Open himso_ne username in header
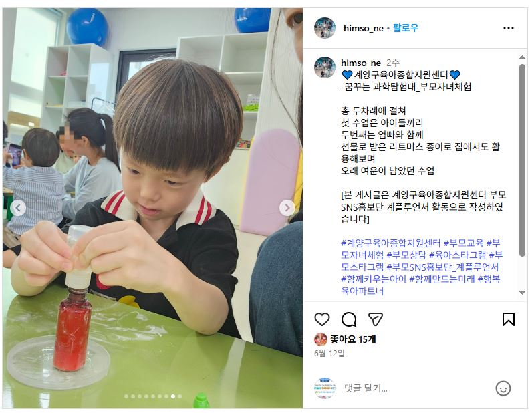 tap(364, 28)
